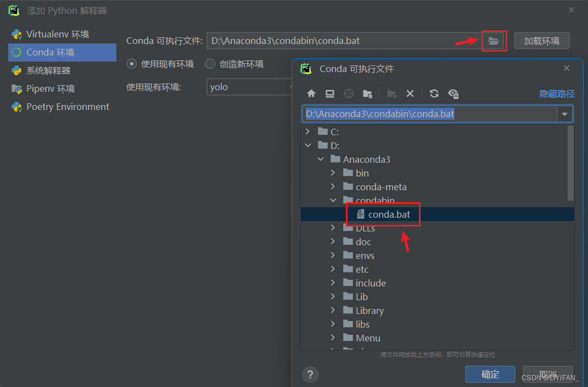Collapse the condabin folder
This screenshot has width=588, height=387.
333,200
